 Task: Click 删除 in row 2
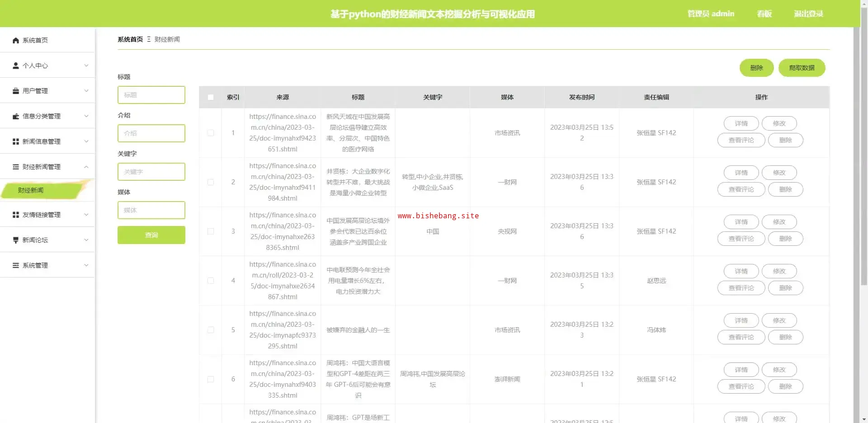[x=785, y=189]
